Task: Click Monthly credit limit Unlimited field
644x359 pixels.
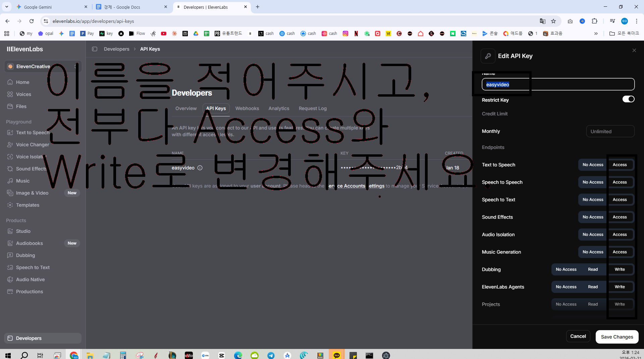Action: point(610,131)
